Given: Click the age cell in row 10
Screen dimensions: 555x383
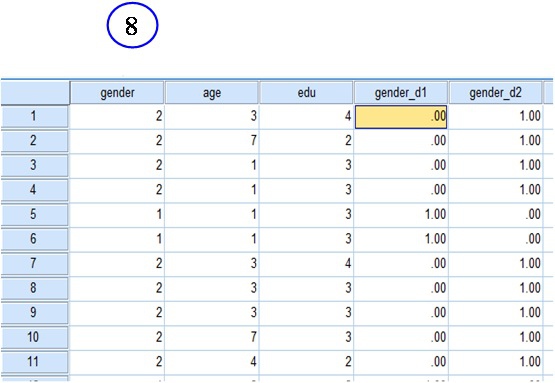Looking at the screenshot, I should [212, 337].
